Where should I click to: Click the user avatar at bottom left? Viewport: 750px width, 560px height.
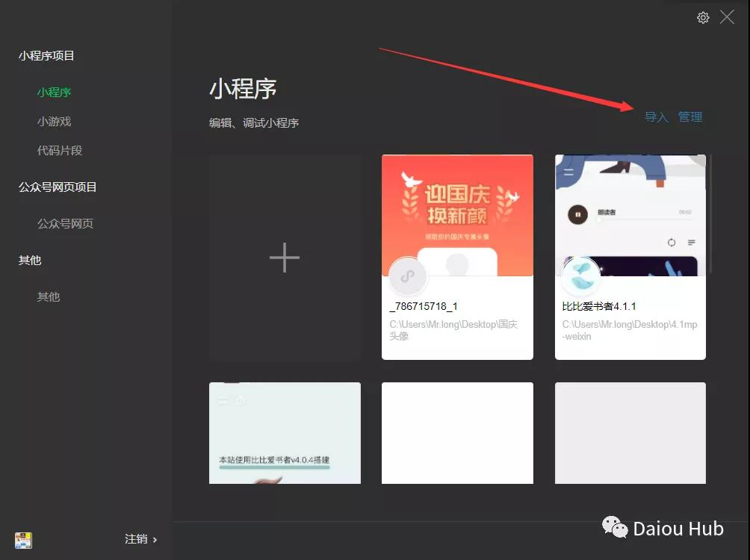pyautogui.click(x=23, y=540)
